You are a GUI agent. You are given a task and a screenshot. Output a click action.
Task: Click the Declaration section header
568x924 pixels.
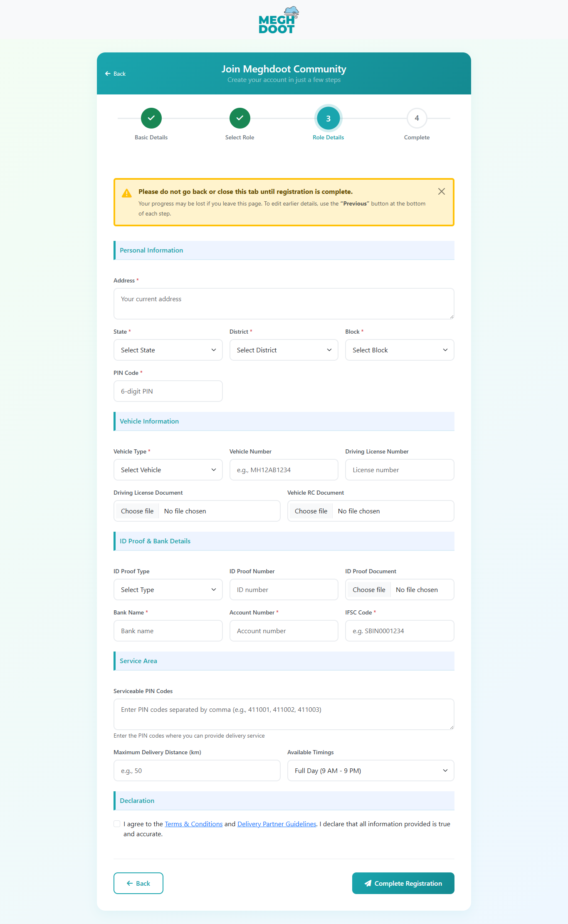284,801
